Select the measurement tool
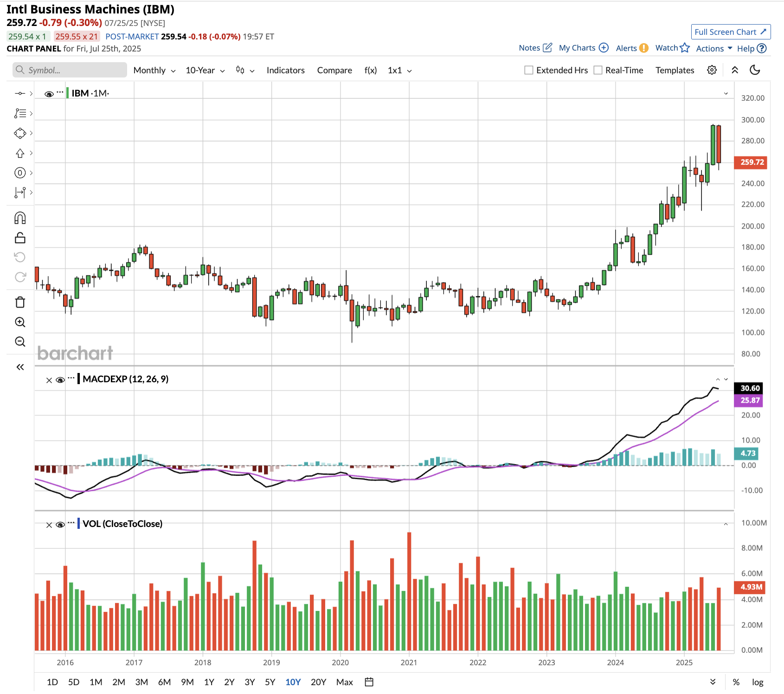Image resolution: width=784 pixels, height=694 pixels. coord(20,193)
